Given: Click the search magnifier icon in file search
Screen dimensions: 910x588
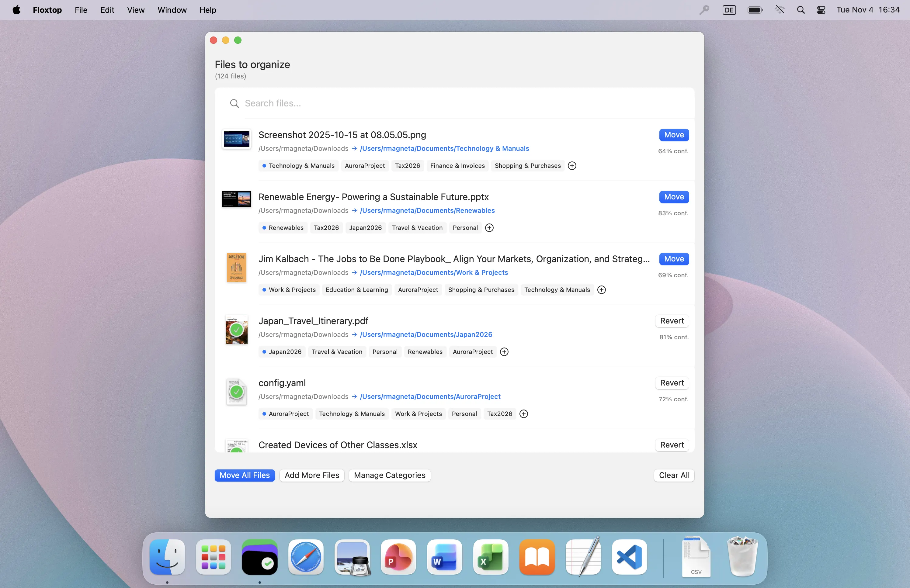Looking at the screenshot, I should 234,103.
